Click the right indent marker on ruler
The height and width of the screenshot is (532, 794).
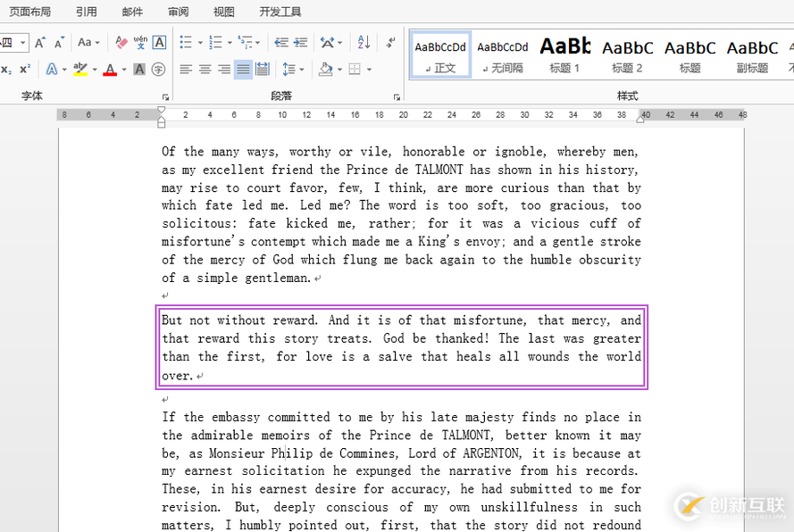640,119
